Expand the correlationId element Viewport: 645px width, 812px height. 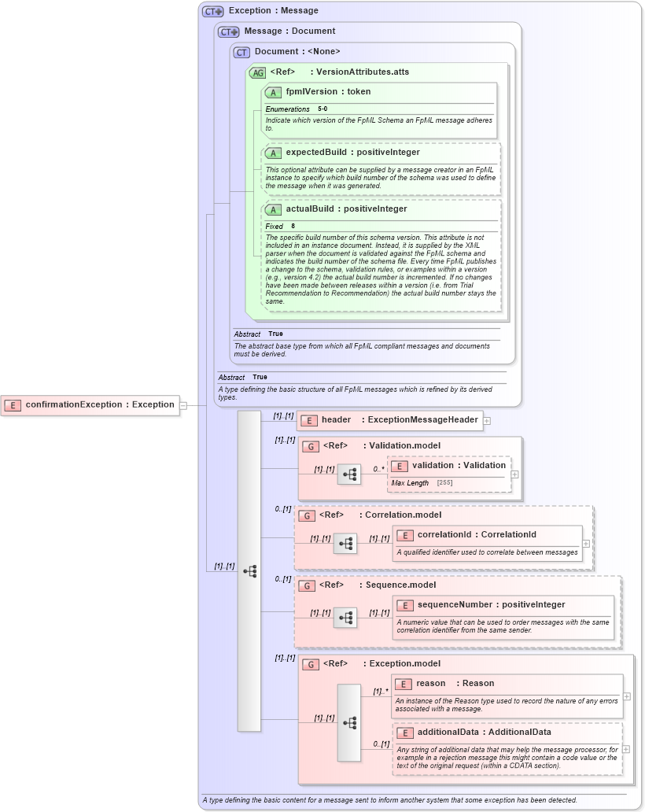pos(585,544)
